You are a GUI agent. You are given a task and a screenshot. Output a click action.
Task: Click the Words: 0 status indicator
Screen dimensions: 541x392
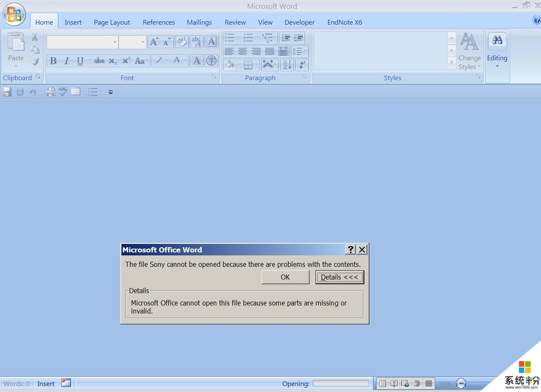pos(17,384)
